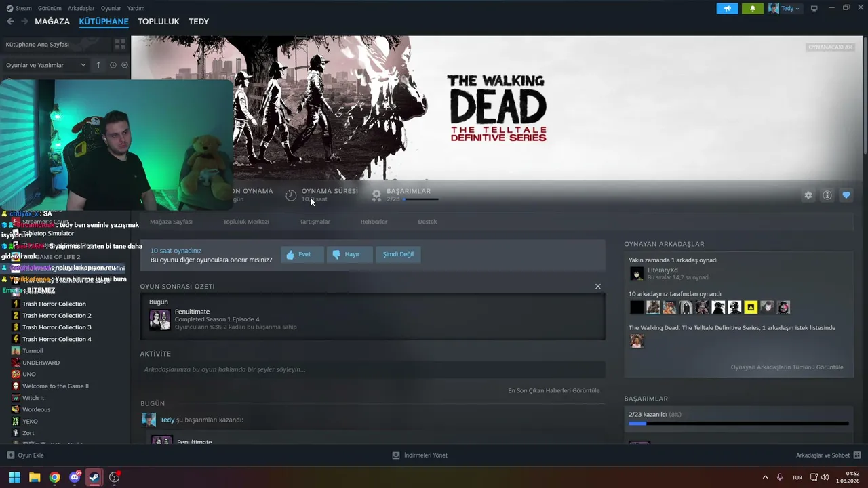Click the yellow friend avatar
Viewport: 868px width, 488px height.
click(751, 308)
